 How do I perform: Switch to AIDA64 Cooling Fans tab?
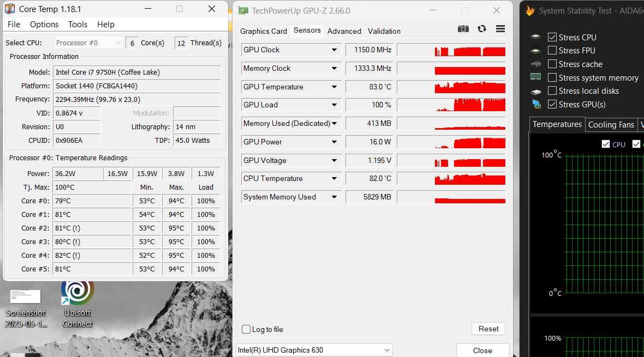pos(611,125)
